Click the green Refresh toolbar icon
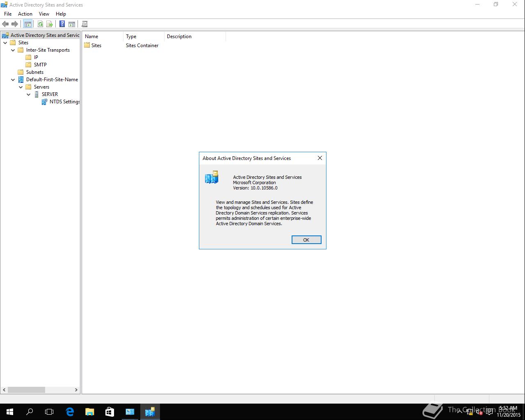This screenshot has width=525, height=420. (x=40, y=24)
